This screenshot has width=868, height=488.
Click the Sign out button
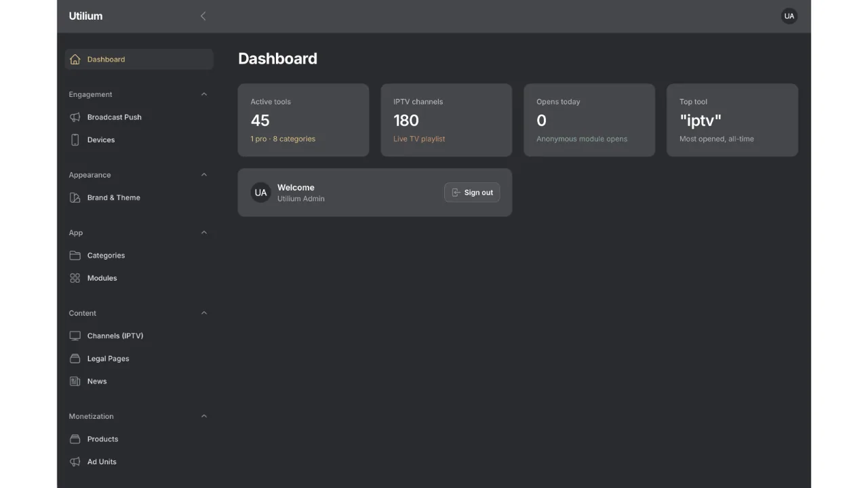point(472,192)
